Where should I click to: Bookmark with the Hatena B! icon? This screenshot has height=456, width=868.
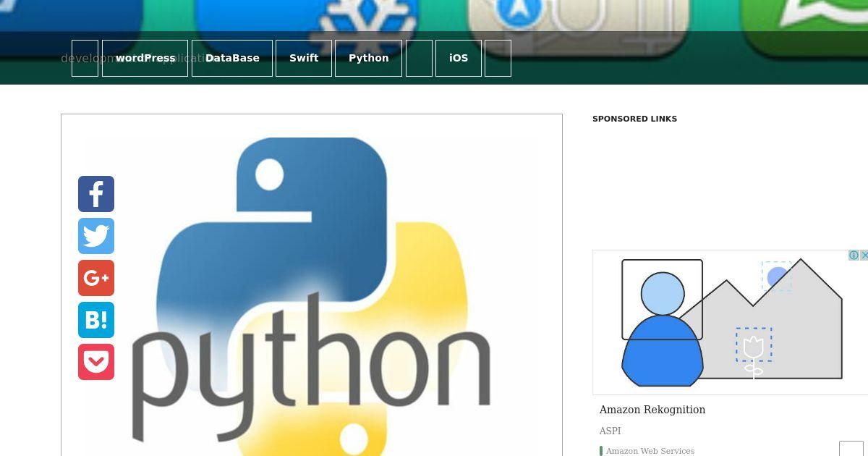click(x=96, y=320)
